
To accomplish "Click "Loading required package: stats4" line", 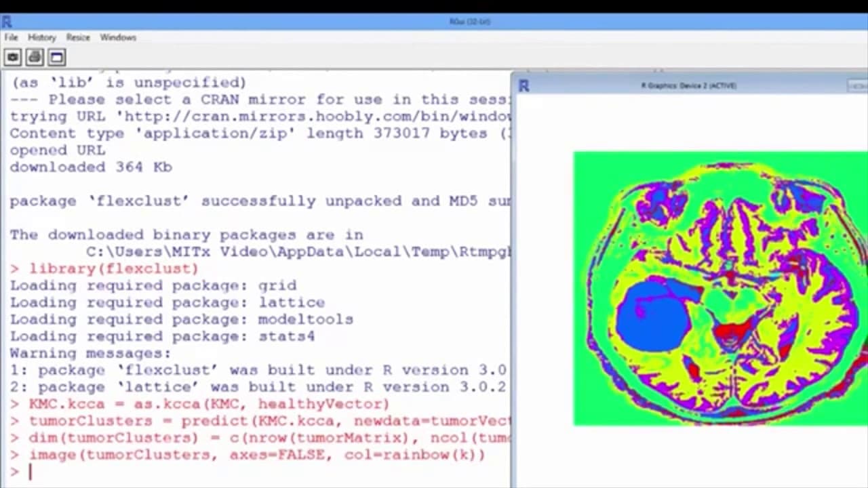I will [x=163, y=336].
